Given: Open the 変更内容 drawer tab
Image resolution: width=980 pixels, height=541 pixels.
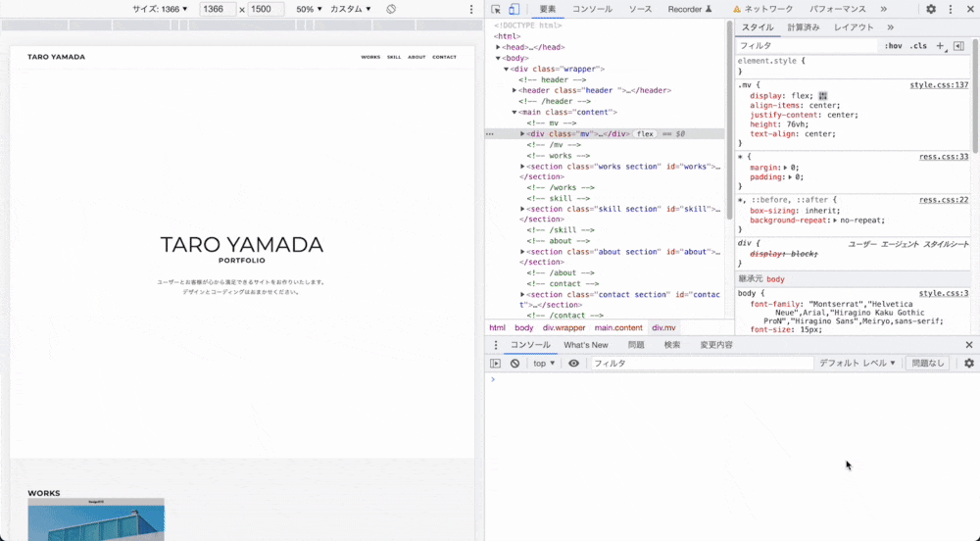Looking at the screenshot, I should pos(716,345).
